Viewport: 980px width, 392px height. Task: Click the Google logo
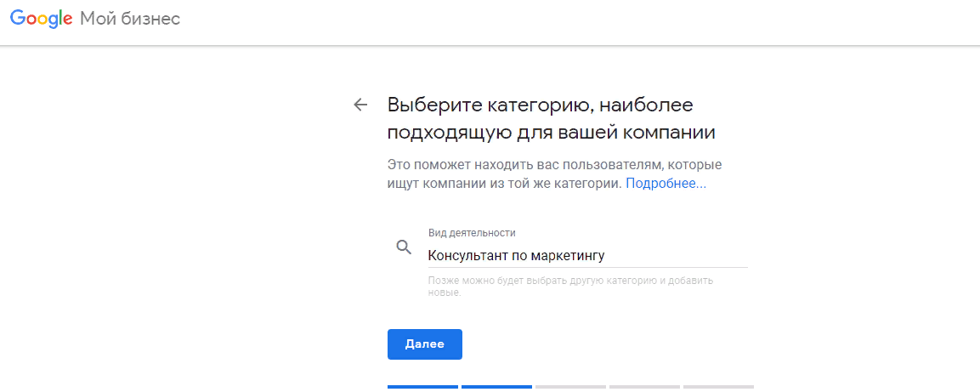(41, 20)
